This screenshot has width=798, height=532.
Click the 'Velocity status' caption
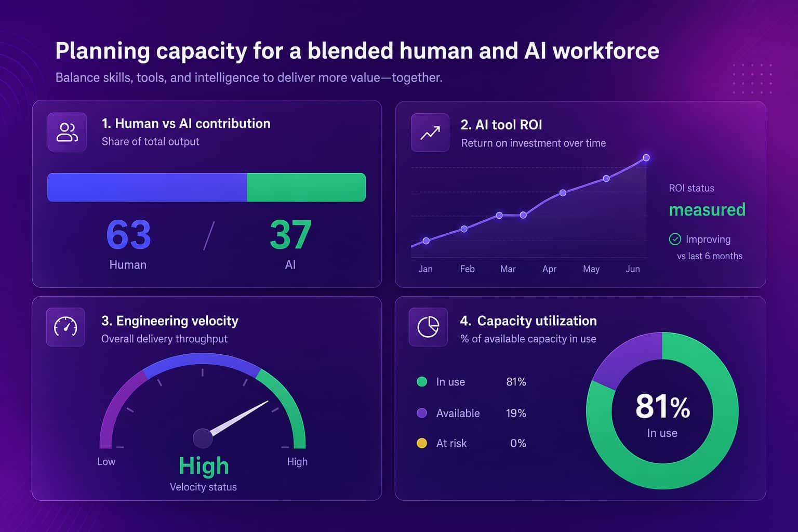(203, 487)
